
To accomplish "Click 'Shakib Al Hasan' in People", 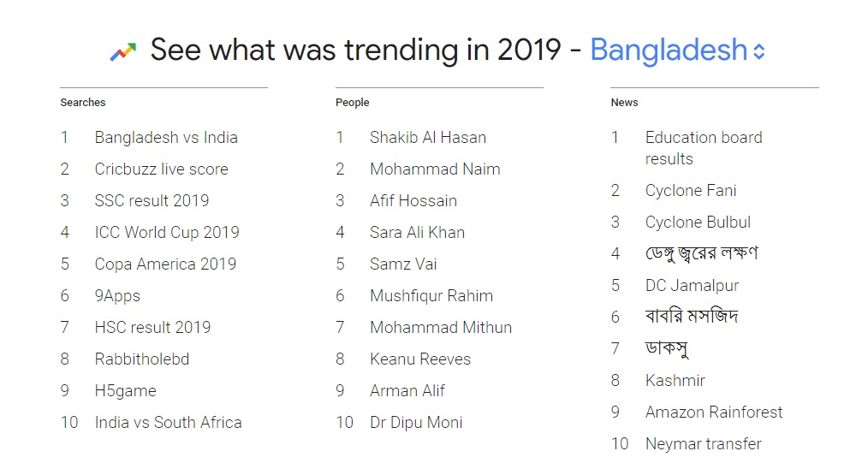I will click(427, 138).
